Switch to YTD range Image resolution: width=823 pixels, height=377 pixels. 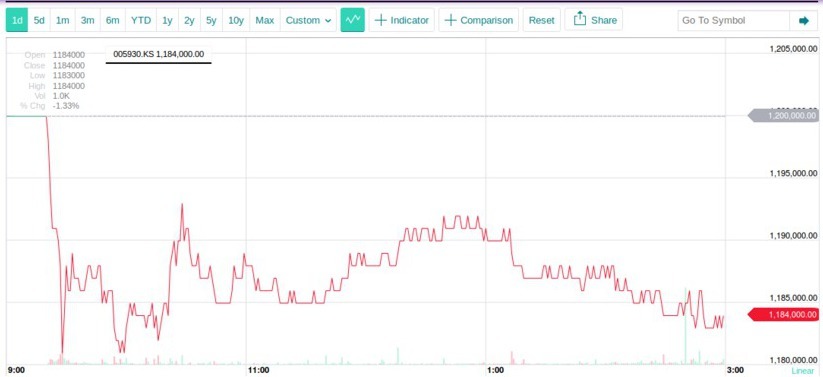pos(141,20)
